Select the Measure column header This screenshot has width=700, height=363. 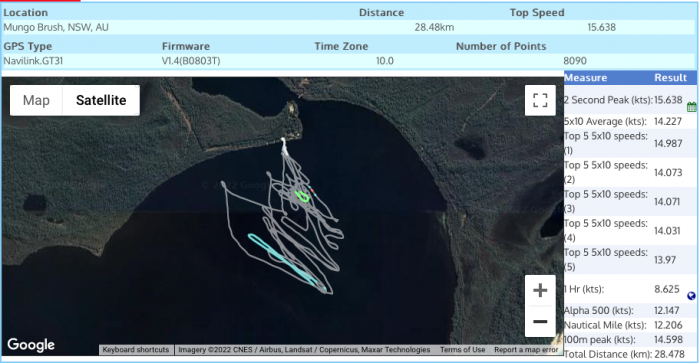(585, 78)
